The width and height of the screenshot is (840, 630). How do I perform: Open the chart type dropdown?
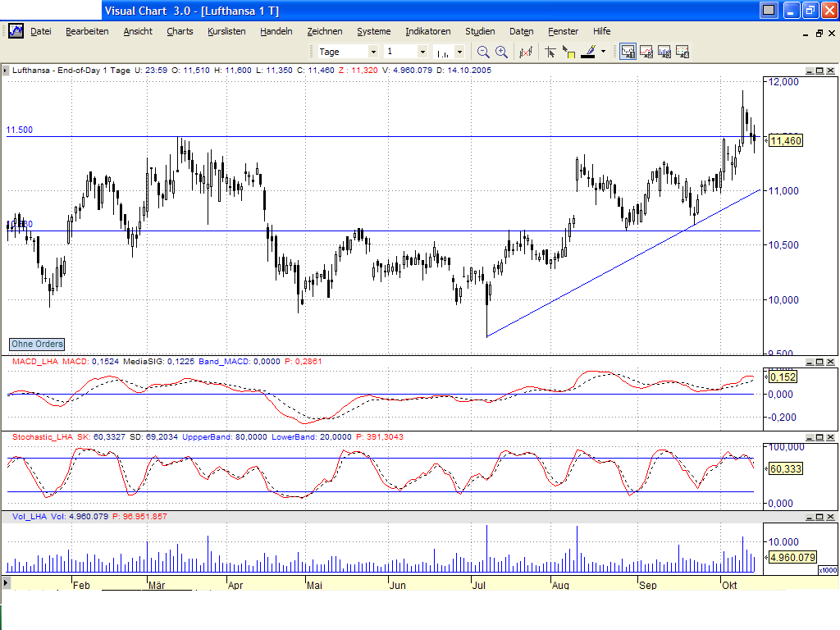(459, 51)
